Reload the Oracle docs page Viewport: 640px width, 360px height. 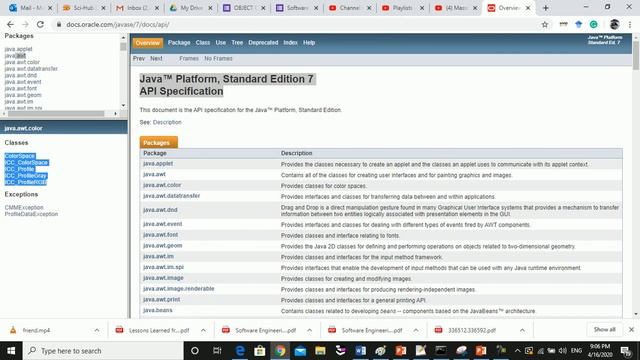[x=40, y=24]
